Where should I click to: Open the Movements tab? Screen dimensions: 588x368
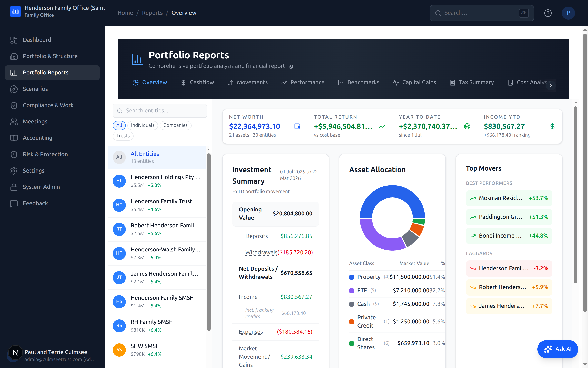(x=247, y=83)
